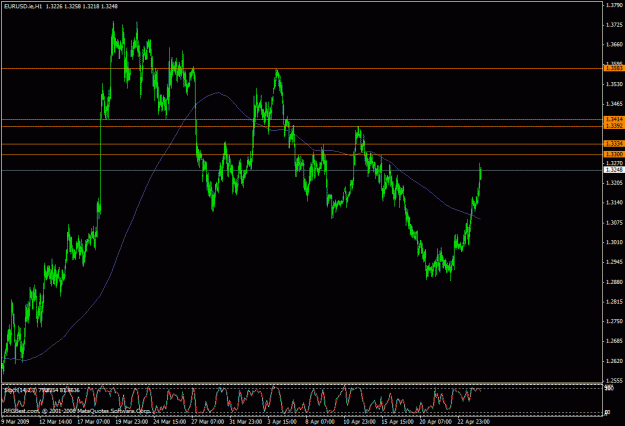Click the 27 Mar 07:00 time label
The image size is (625, 426).
pyautogui.click(x=208, y=421)
